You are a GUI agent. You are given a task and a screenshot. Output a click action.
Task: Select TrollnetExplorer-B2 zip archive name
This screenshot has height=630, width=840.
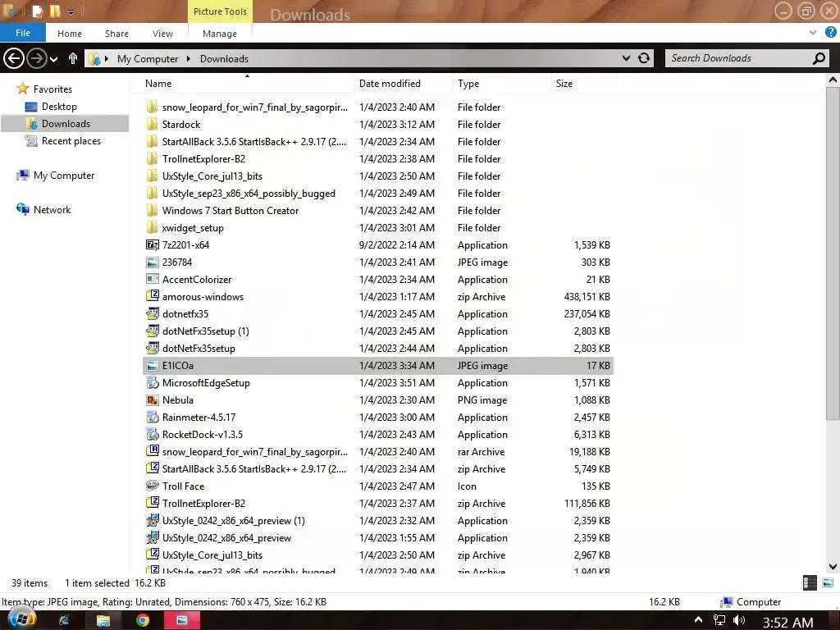(203, 504)
